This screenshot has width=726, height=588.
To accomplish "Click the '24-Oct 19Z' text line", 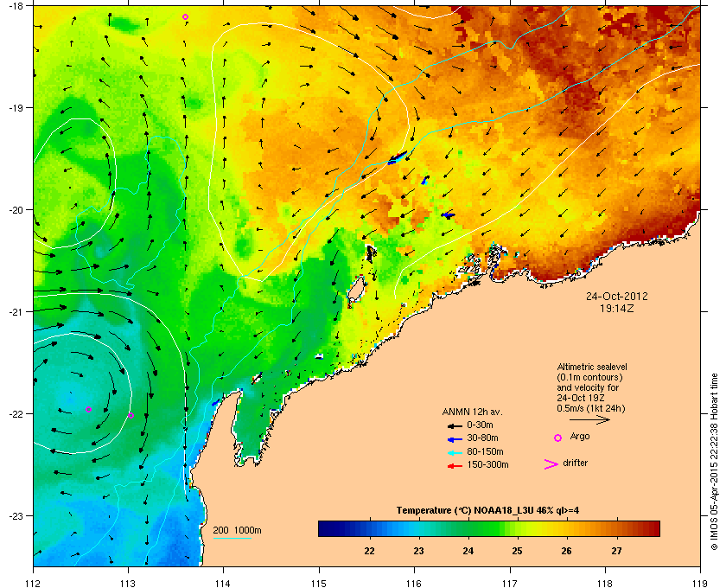I will (581, 398).
